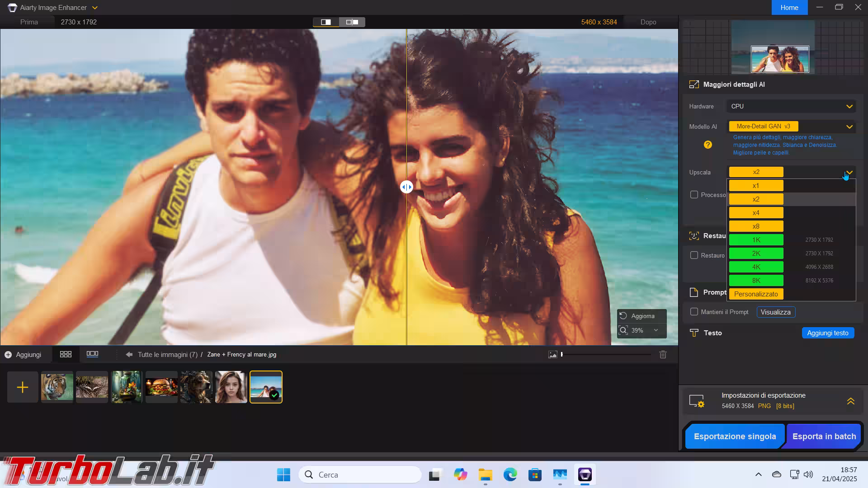868x488 pixels.
Task: Select the side-by-side comparison view icon
Action: click(352, 22)
